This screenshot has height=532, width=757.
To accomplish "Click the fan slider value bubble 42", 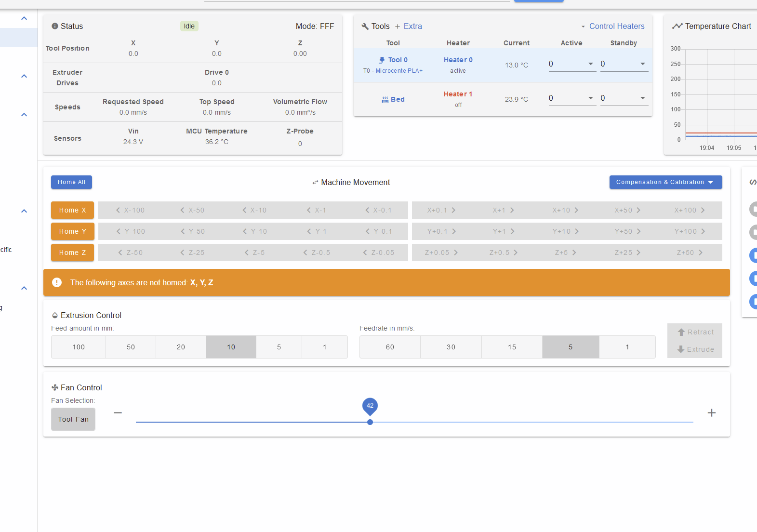I will click(370, 406).
